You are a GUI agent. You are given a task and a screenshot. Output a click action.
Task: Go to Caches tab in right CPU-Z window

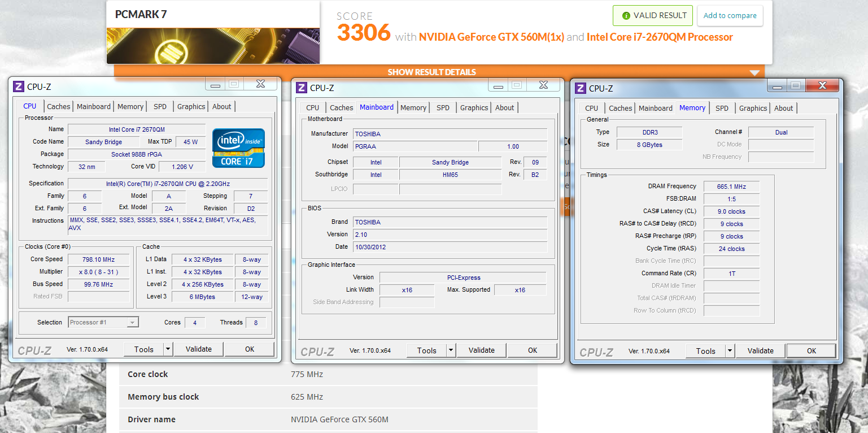pyautogui.click(x=621, y=108)
